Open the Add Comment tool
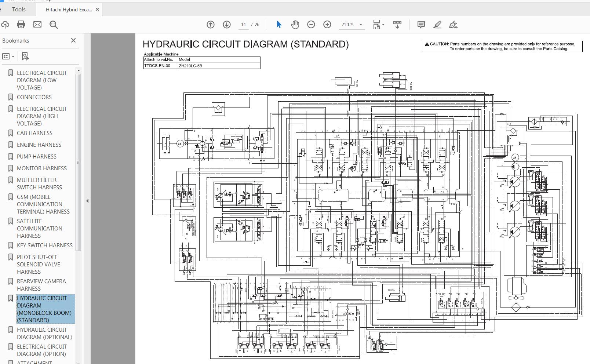This screenshot has height=364, width=590. pos(421,25)
